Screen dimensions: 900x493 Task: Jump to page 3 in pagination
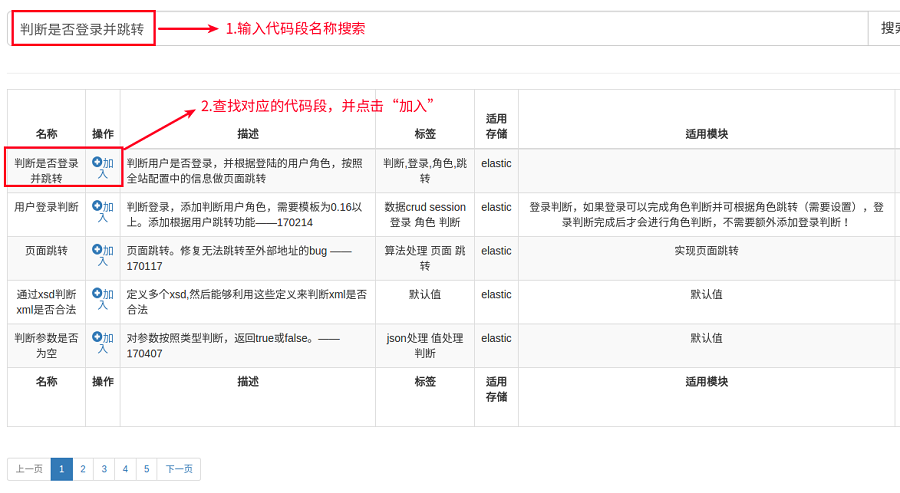pos(104,469)
